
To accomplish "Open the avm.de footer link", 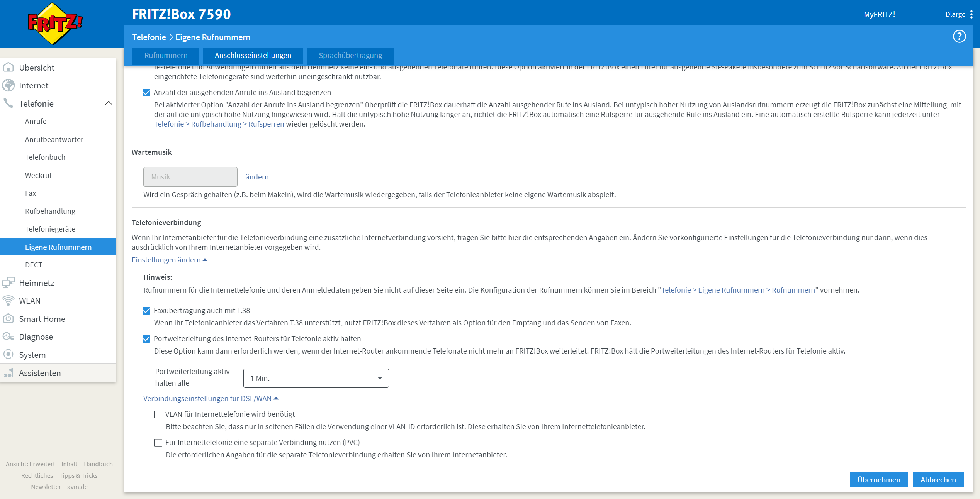I will click(77, 487).
